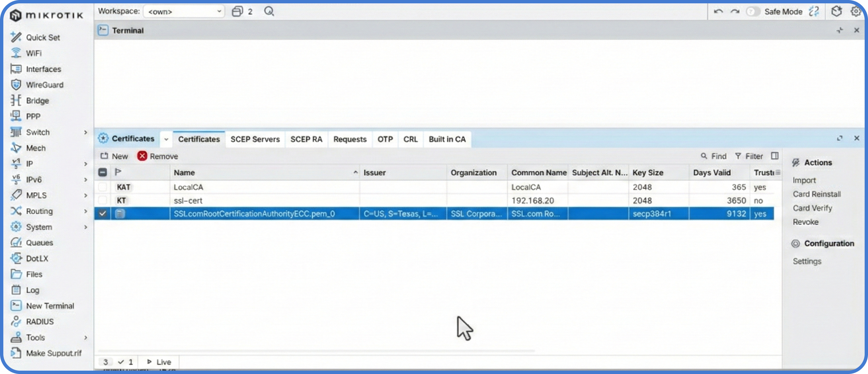Open the search magnifier next to Workspace
This screenshot has height=374, width=868.
pos(269,11)
